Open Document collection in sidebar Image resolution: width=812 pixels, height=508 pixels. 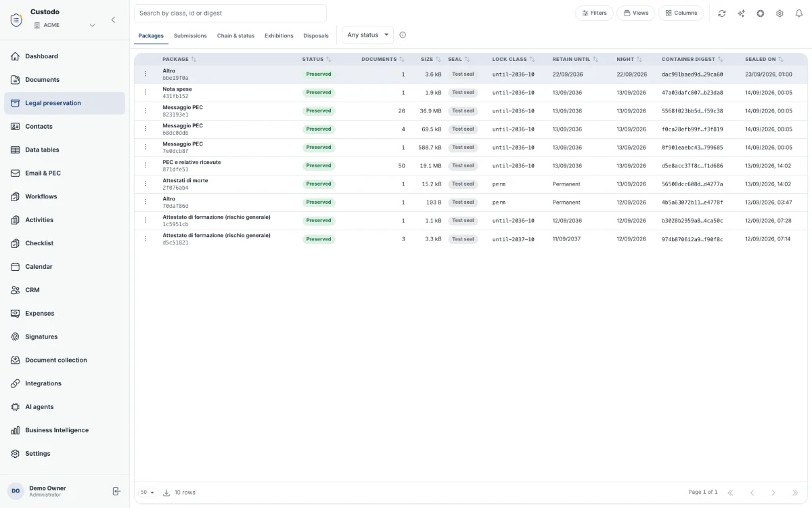[x=64, y=360]
